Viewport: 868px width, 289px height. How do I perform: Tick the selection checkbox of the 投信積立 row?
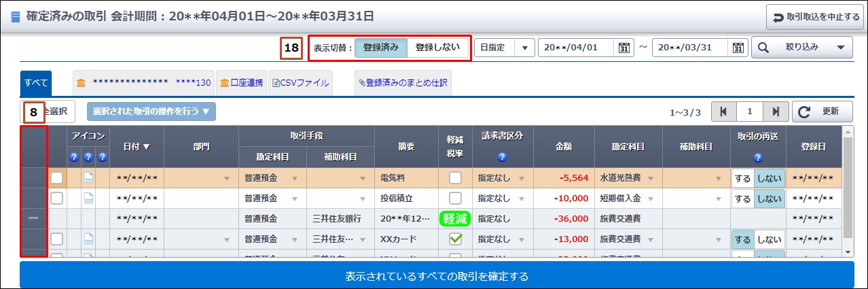(x=57, y=199)
